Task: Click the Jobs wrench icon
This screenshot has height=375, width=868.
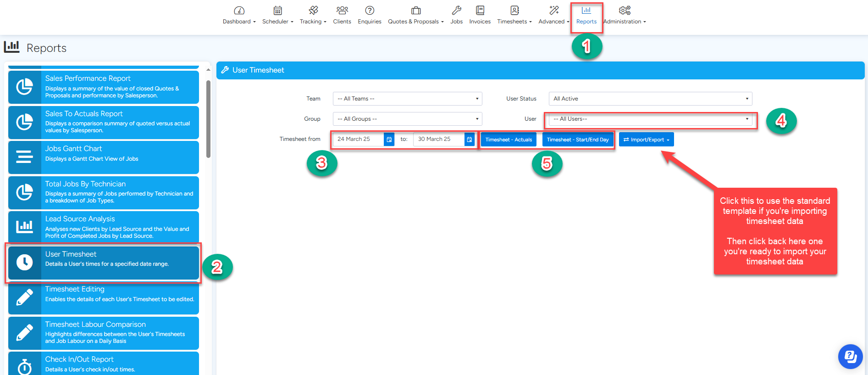Action: tap(456, 11)
